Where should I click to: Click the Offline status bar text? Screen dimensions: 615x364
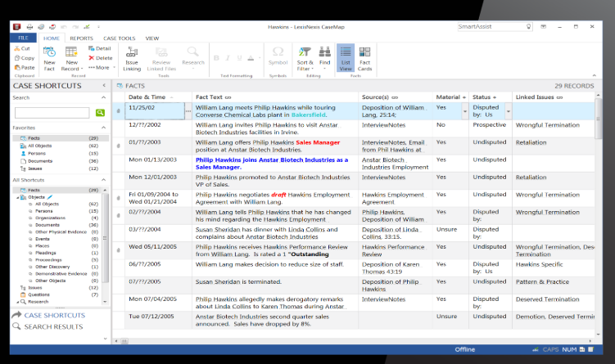coord(465,349)
